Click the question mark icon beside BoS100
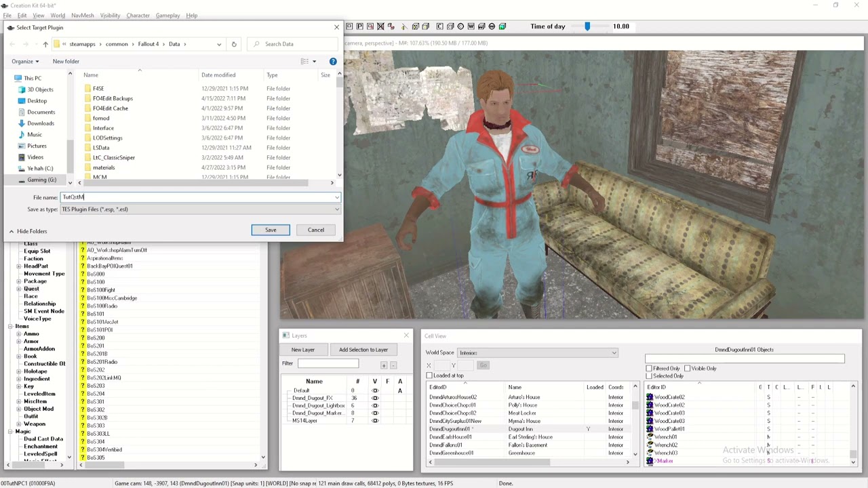Screen dimensions: 868x488 83,282
